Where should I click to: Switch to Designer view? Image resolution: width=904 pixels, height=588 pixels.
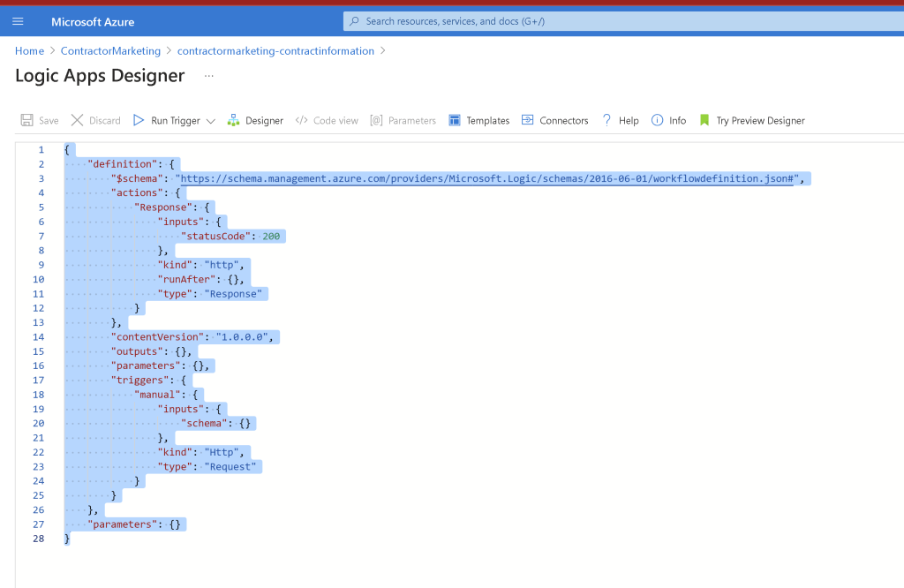(x=265, y=120)
